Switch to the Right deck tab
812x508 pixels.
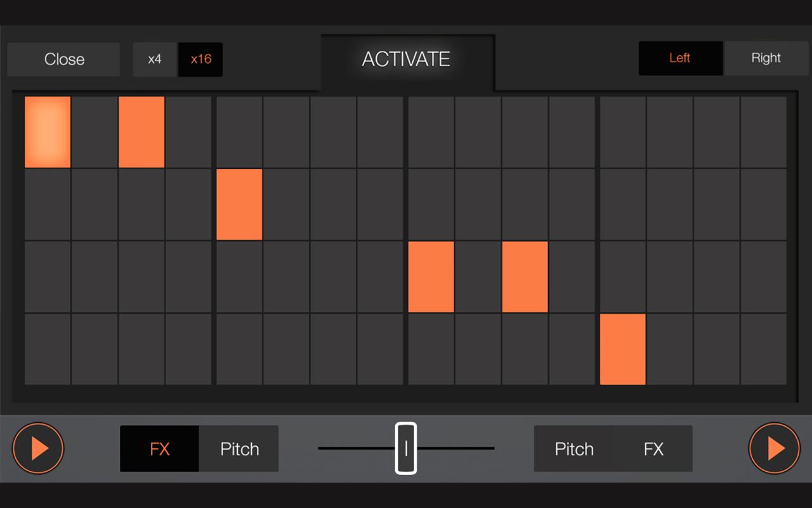[766, 58]
